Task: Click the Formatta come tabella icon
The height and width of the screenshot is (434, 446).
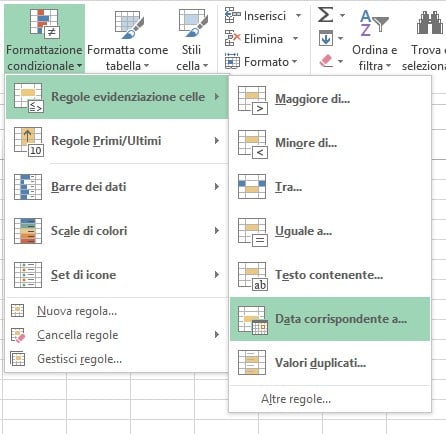Action: (129, 23)
